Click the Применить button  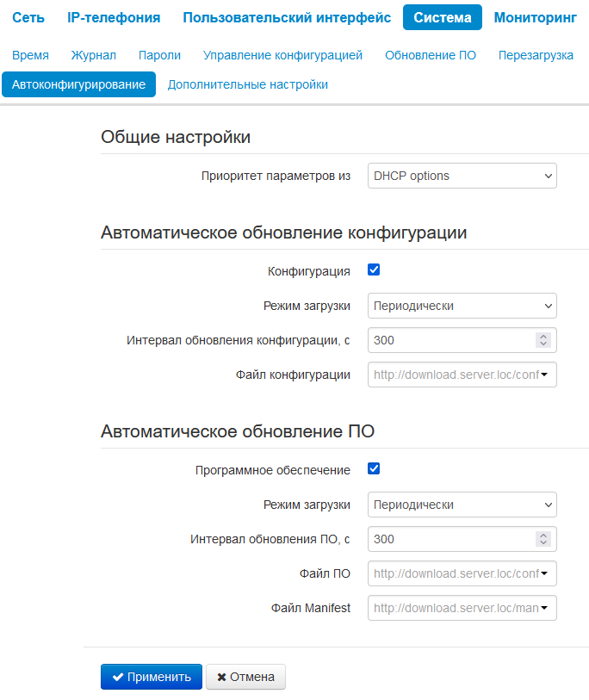[152, 677]
